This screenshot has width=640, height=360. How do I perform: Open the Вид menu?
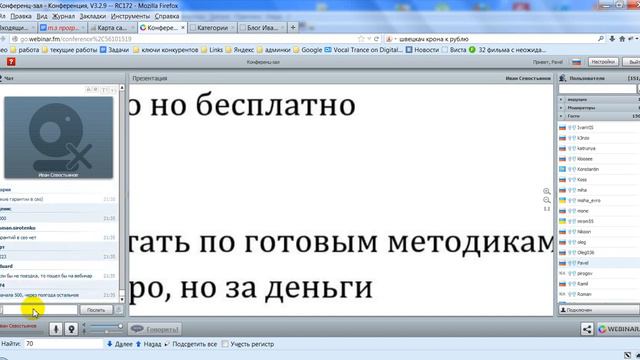(x=42, y=16)
